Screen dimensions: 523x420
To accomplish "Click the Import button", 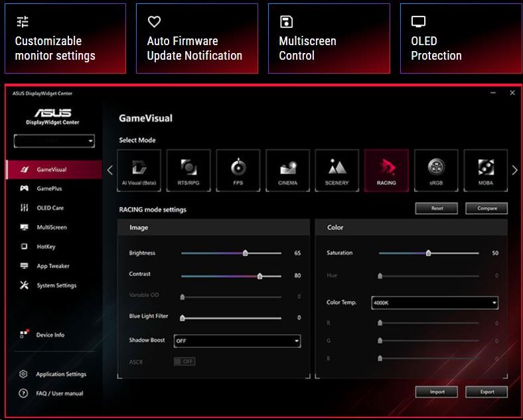I will [x=437, y=392].
